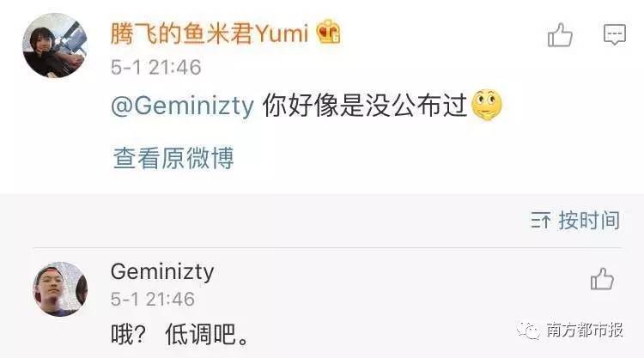Image resolution: width=644 pixels, height=358 pixels.
Task: Tap the divider line above Geminizty's reply
Action: point(327,248)
